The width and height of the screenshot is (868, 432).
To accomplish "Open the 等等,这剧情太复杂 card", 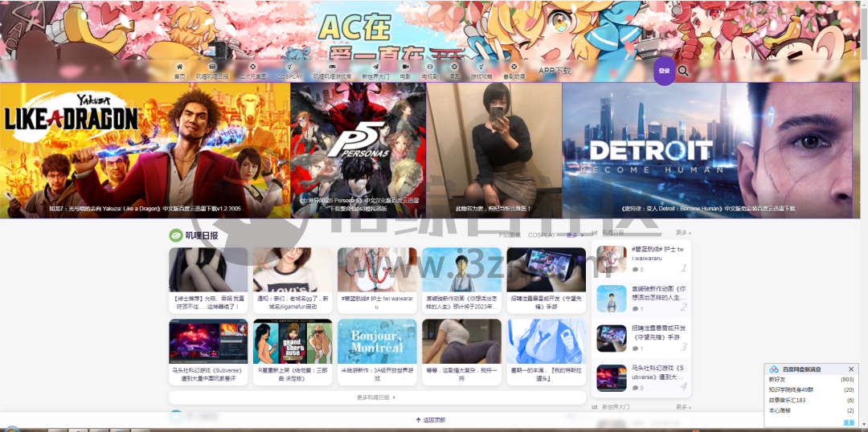I will [x=461, y=352].
